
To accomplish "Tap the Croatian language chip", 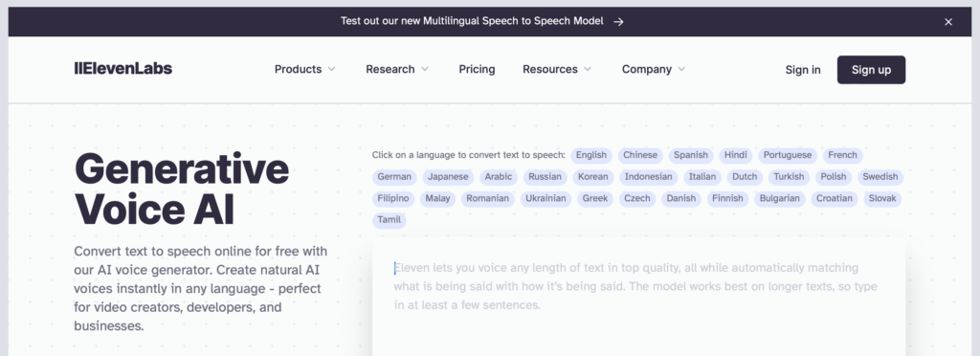I will (x=835, y=199).
